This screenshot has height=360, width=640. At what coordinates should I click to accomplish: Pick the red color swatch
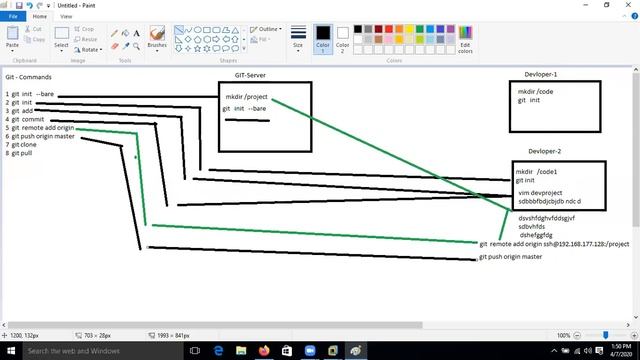coord(389,29)
